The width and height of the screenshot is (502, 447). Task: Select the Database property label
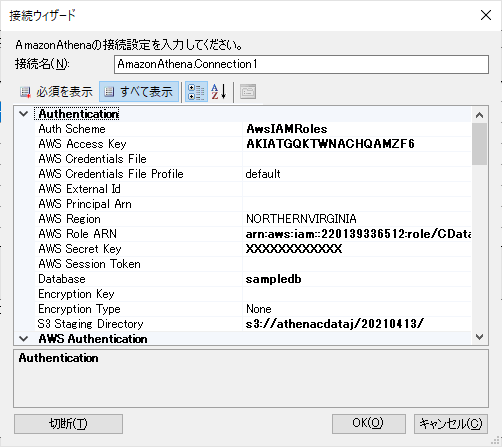point(62,279)
